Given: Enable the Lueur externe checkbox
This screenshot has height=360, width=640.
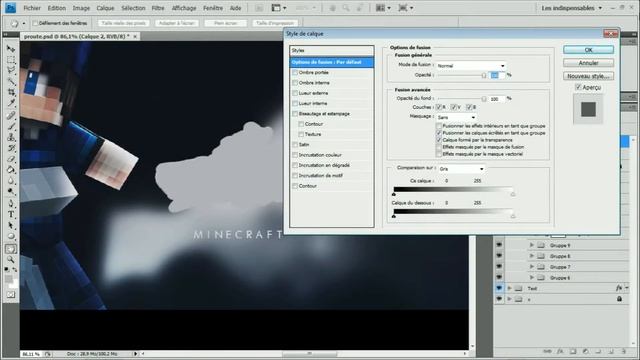Looking at the screenshot, I should (x=295, y=93).
